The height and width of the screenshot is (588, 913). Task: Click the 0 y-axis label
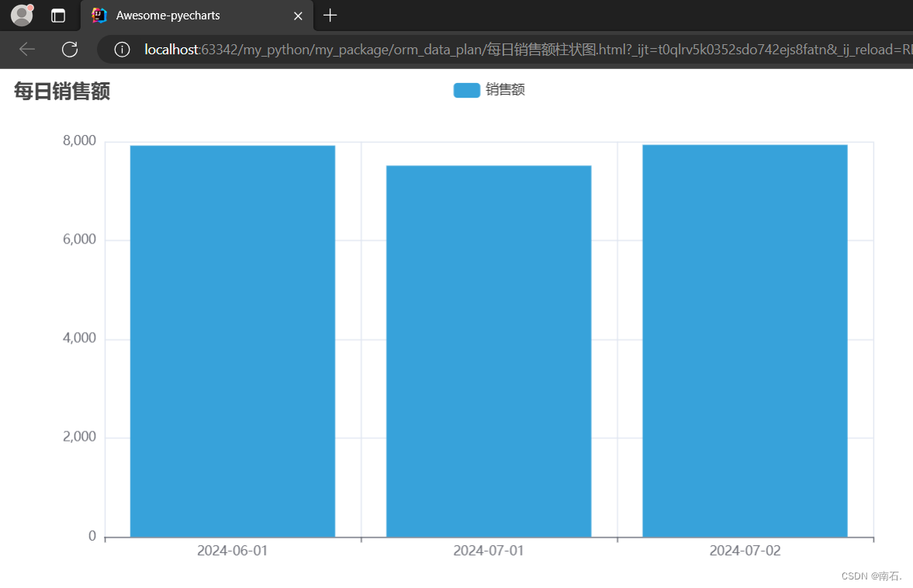(x=92, y=536)
